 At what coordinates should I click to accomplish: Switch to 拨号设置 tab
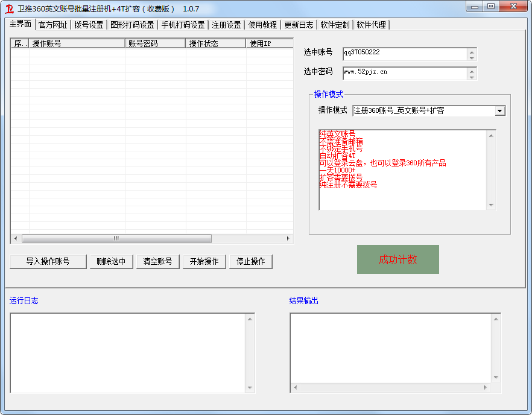pyautogui.click(x=89, y=25)
